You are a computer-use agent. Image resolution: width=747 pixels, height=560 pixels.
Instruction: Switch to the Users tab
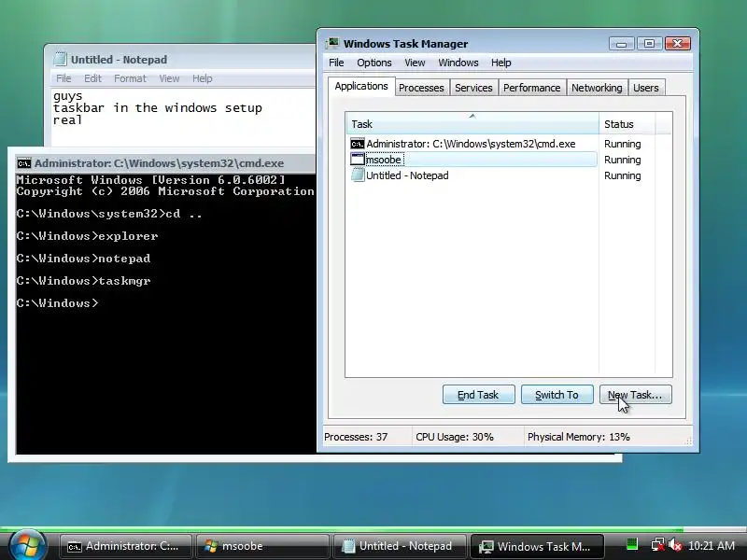645,88
